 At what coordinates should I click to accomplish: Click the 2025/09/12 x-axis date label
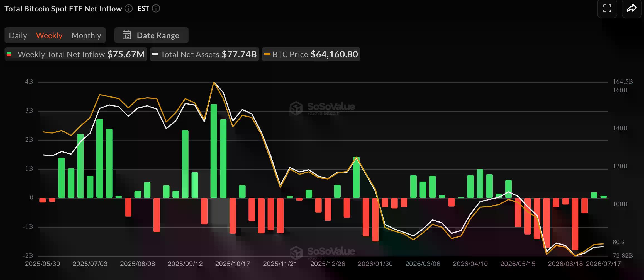pos(185,264)
